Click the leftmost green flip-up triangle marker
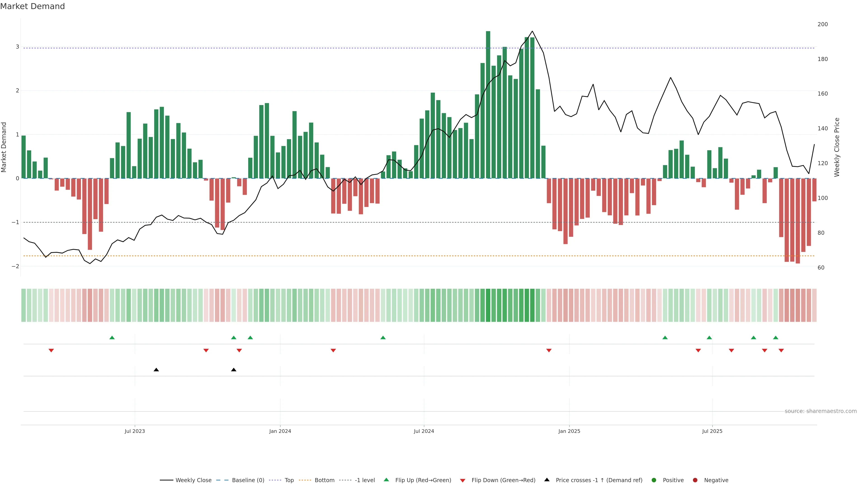The height and width of the screenshot is (488, 868). [x=112, y=338]
